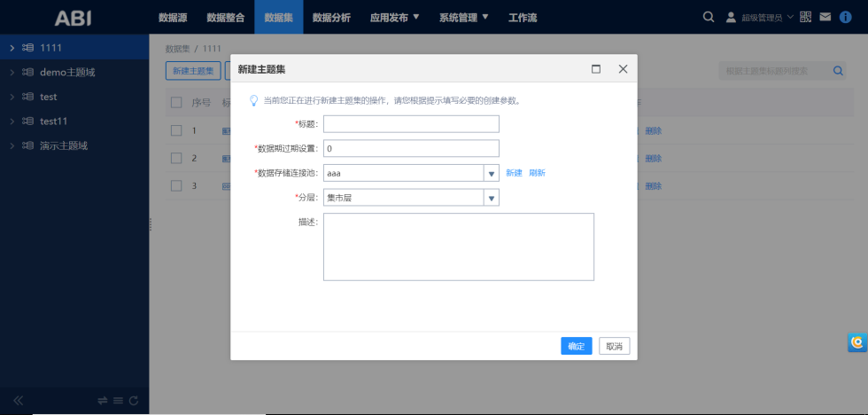868x415 pixels.
Task: Click the list lines icon in sidebar footer
Action: tap(118, 401)
